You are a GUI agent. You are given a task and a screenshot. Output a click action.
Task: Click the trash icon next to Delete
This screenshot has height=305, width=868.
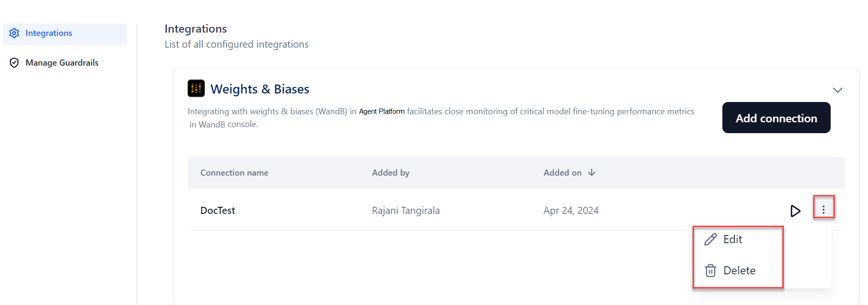710,271
